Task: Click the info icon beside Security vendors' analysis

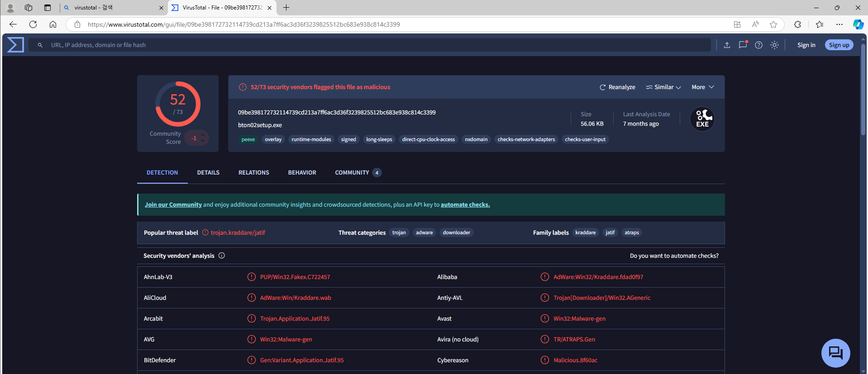Action: [222, 256]
